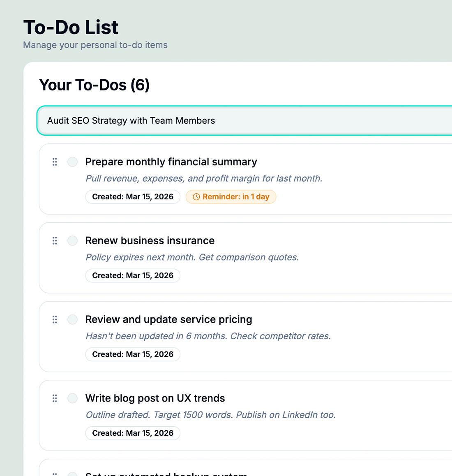Screen dimensions: 452x476
Task: Click the clock icon in the Reminder badge
Action: coord(196,197)
